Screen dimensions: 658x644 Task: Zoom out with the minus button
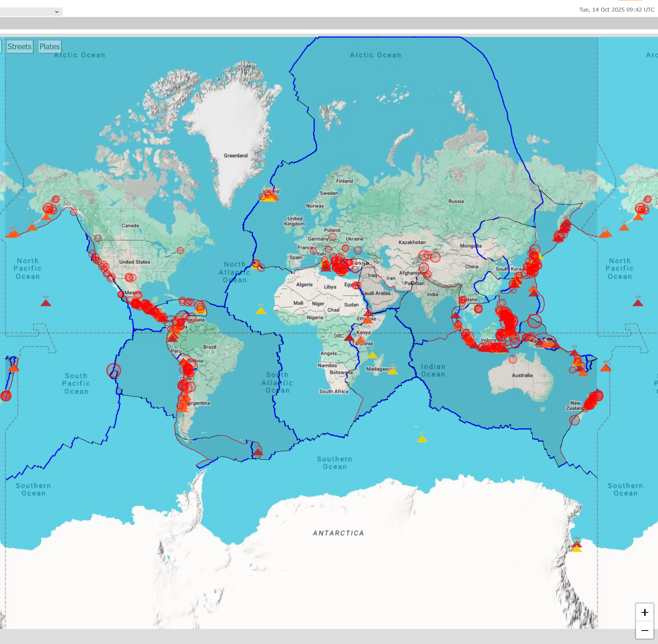(645, 631)
